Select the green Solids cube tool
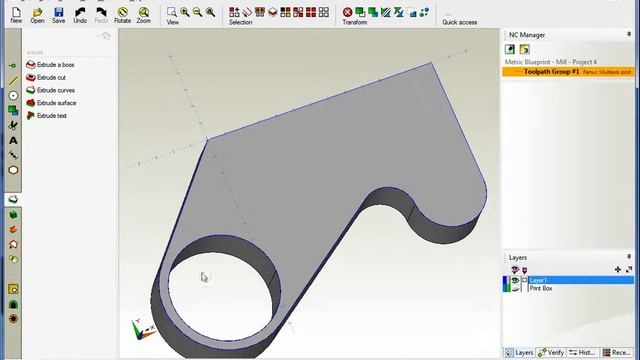This screenshot has height=360, width=640. point(13,215)
